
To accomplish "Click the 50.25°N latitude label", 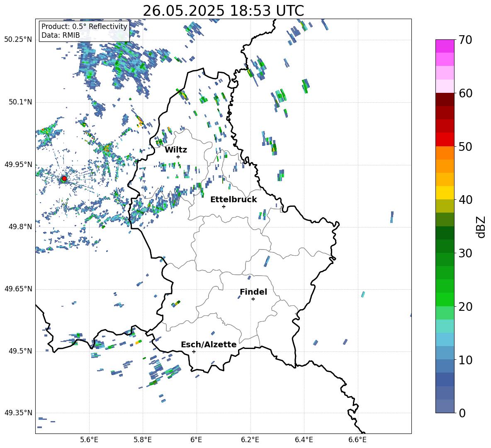I will (18, 40).
